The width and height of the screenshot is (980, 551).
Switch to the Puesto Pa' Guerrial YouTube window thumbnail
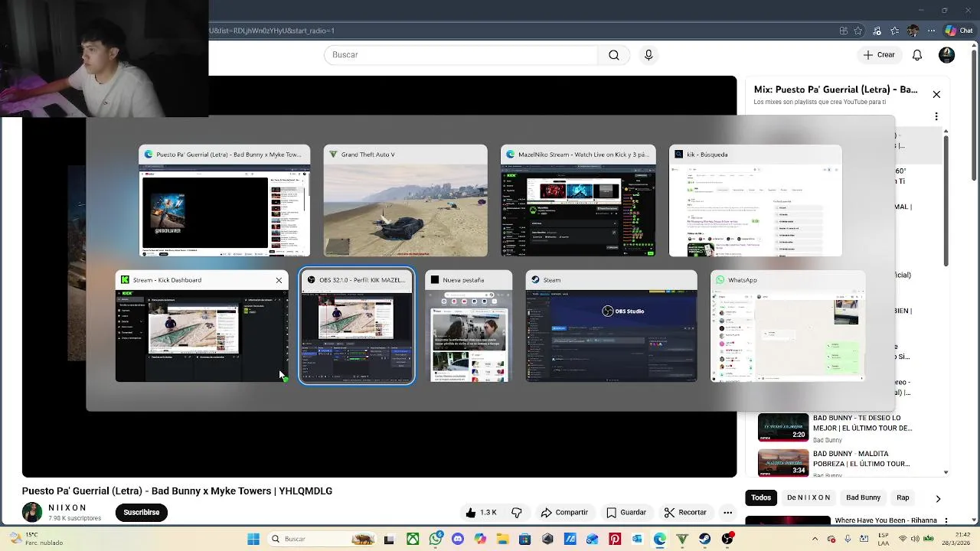(x=224, y=201)
